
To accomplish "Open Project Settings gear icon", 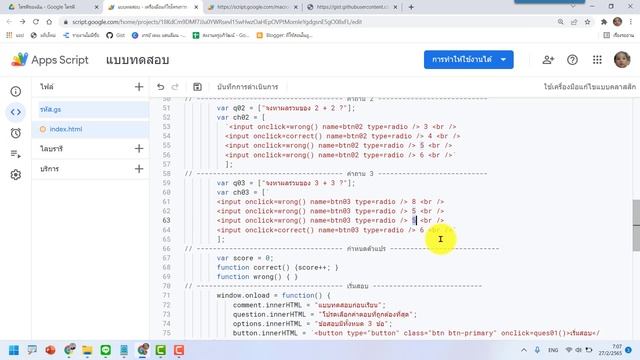I will coord(16,175).
